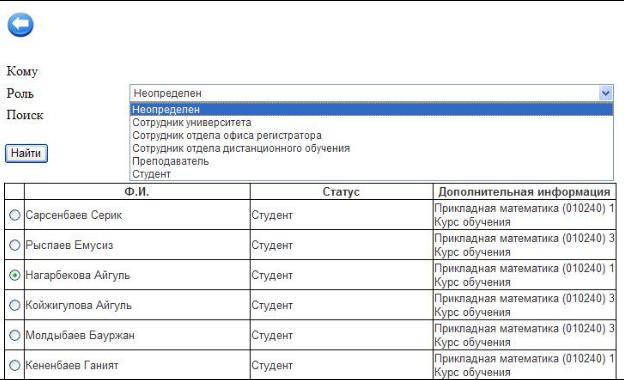Click Прикладная математика info in Рыспаев Емусиз row
The width and height of the screenshot is (624, 380).
[x=524, y=245]
